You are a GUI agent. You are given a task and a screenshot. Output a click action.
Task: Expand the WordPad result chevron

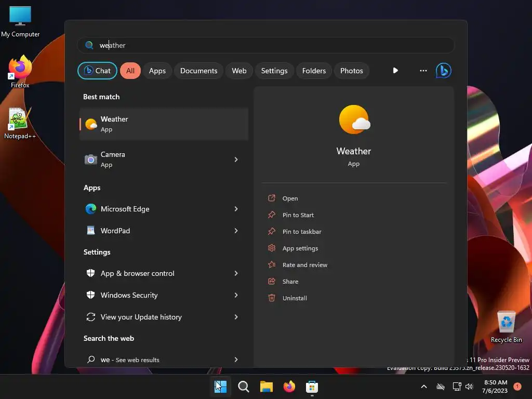pos(236,231)
